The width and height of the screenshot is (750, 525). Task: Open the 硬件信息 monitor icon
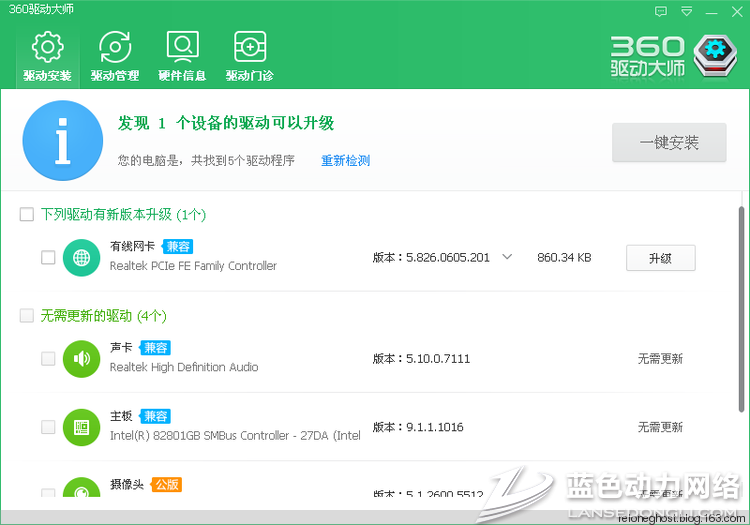click(182, 48)
